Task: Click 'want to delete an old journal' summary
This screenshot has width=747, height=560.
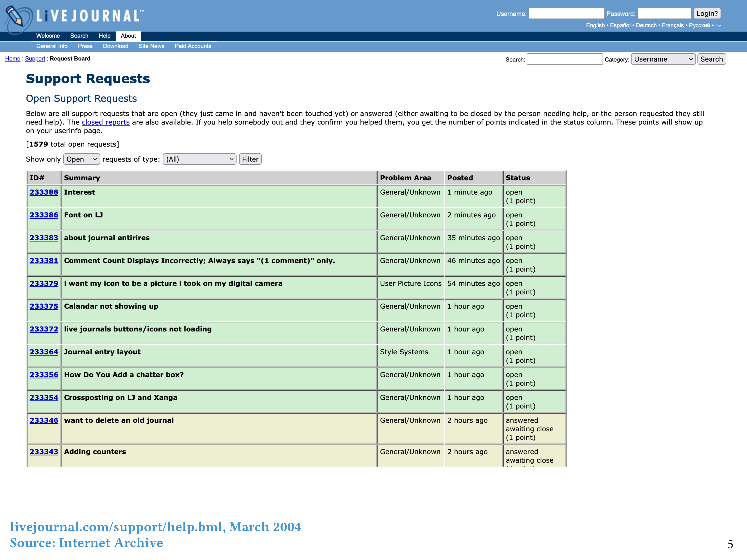Action: pos(119,421)
